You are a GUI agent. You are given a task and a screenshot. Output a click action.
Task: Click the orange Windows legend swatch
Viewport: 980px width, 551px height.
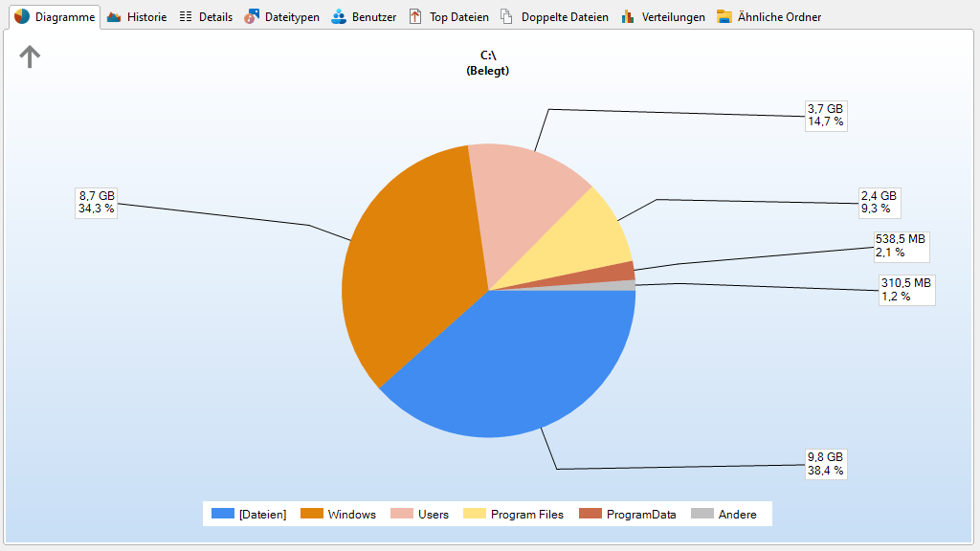pyautogui.click(x=312, y=514)
